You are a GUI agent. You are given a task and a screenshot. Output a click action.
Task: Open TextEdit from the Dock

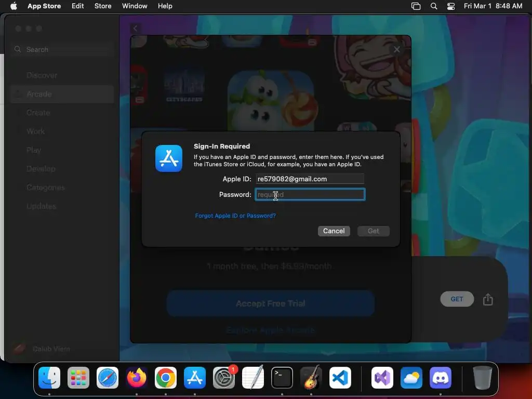(x=253, y=378)
